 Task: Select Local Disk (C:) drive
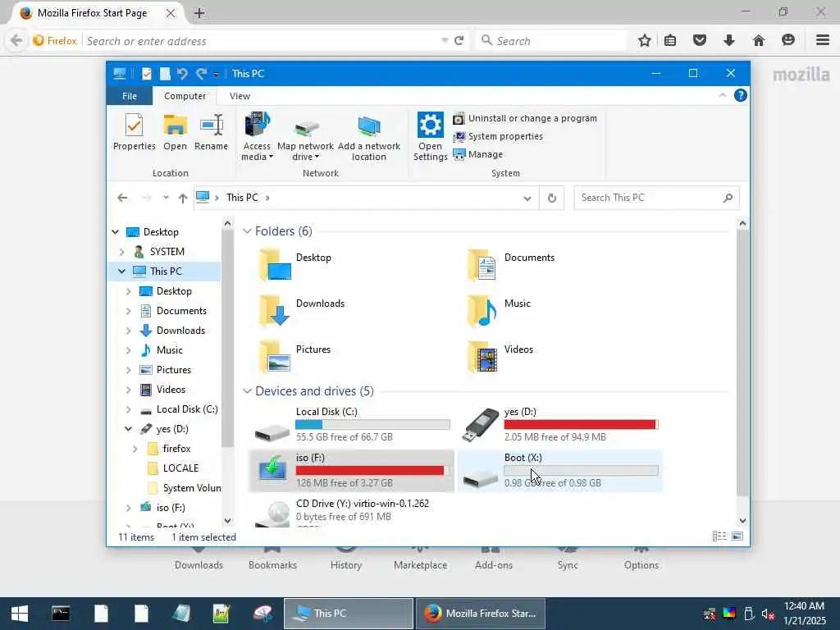point(351,424)
